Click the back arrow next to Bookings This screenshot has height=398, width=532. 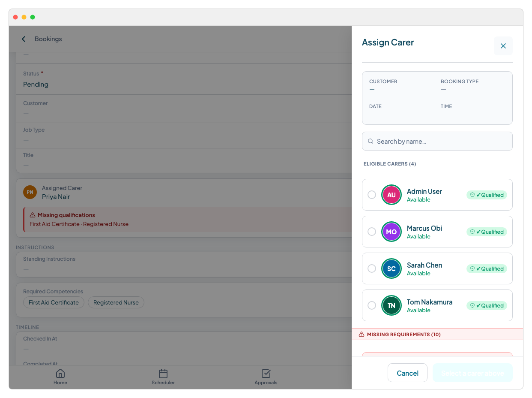tap(24, 39)
